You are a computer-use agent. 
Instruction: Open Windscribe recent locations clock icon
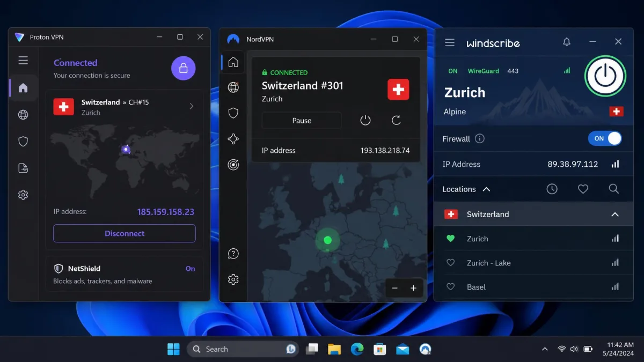(x=552, y=189)
